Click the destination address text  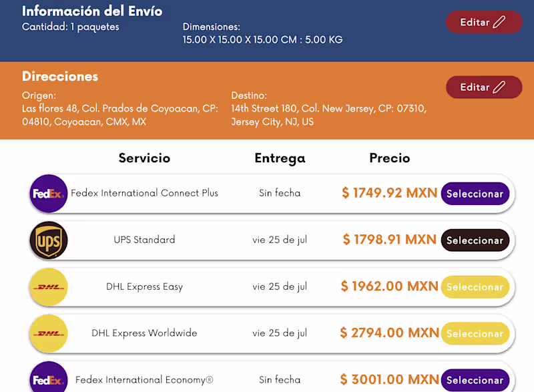pyautogui.click(x=328, y=115)
